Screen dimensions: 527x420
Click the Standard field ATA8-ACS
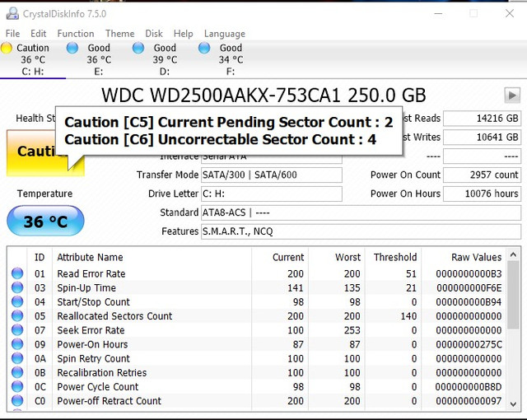tap(361, 212)
